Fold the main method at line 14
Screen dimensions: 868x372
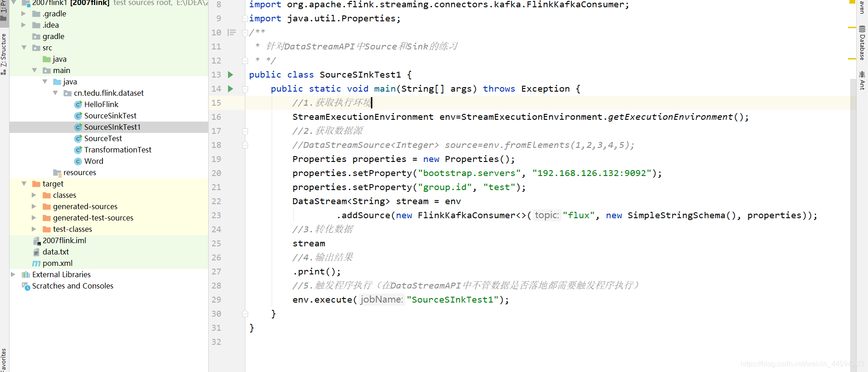[245, 89]
